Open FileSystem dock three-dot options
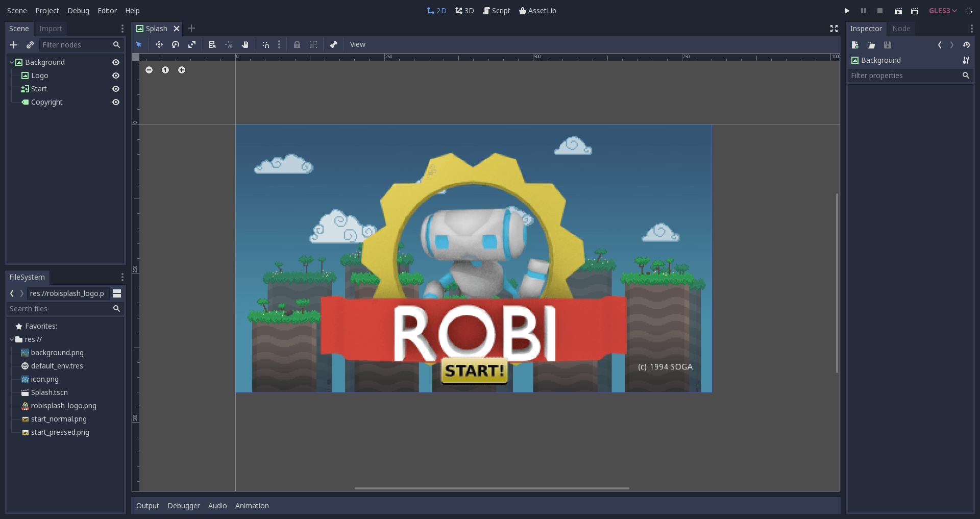Image resolution: width=980 pixels, height=519 pixels. tap(122, 277)
